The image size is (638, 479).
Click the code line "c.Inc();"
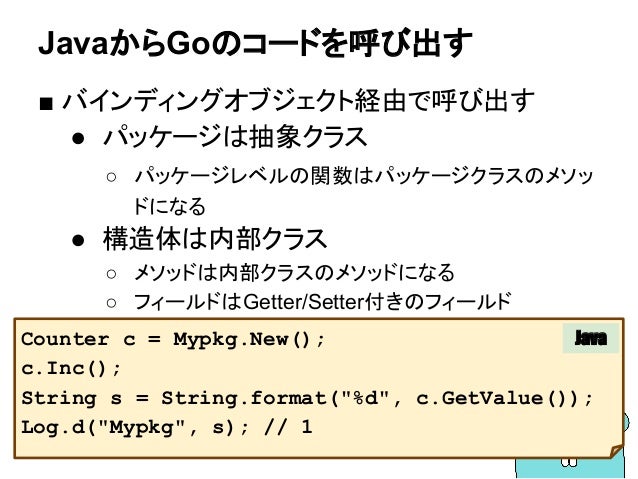coord(71,369)
